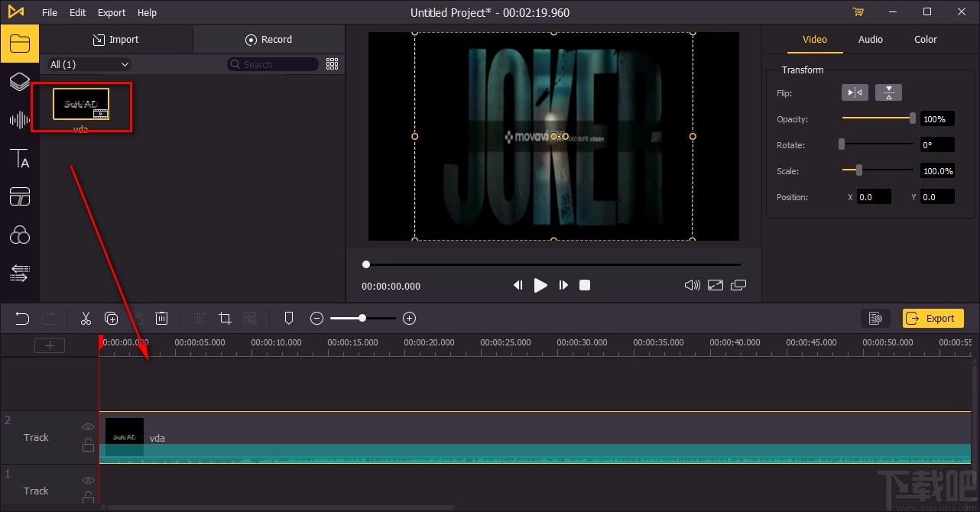Image resolution: width=980 pixels, height=512 pixels.
Task: Switch to the Color tab
Action: 925,40
